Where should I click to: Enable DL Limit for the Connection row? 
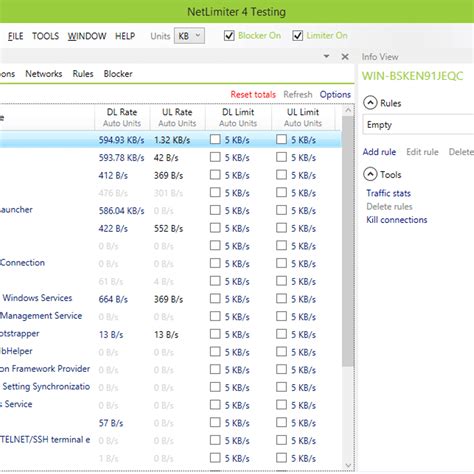pyautogui.click(x=215, y=263)
